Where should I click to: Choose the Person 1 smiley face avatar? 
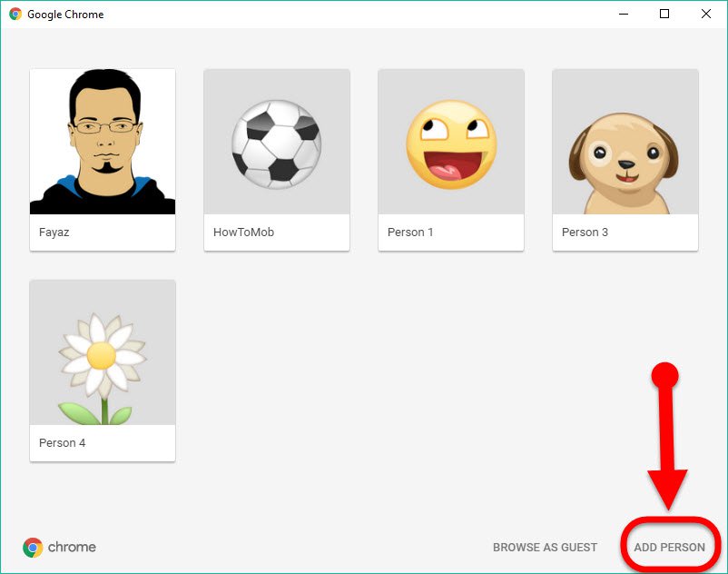451,142
